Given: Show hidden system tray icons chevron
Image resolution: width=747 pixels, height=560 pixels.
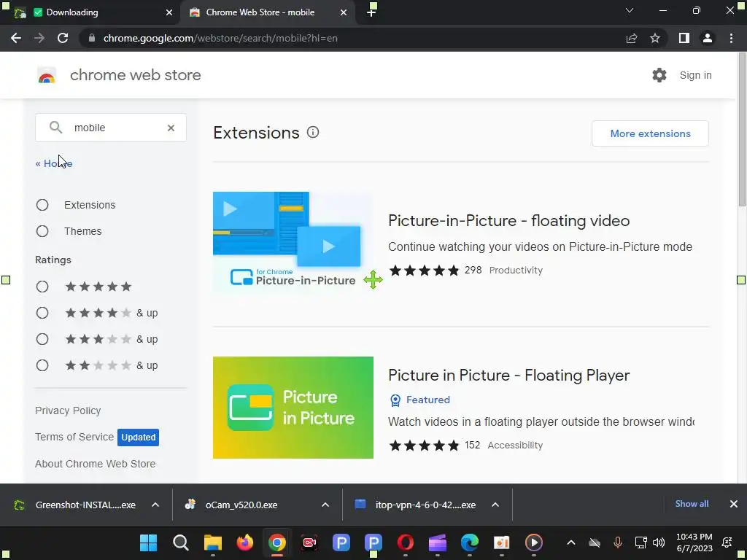Looking at the screenshot, I should 571,542.
